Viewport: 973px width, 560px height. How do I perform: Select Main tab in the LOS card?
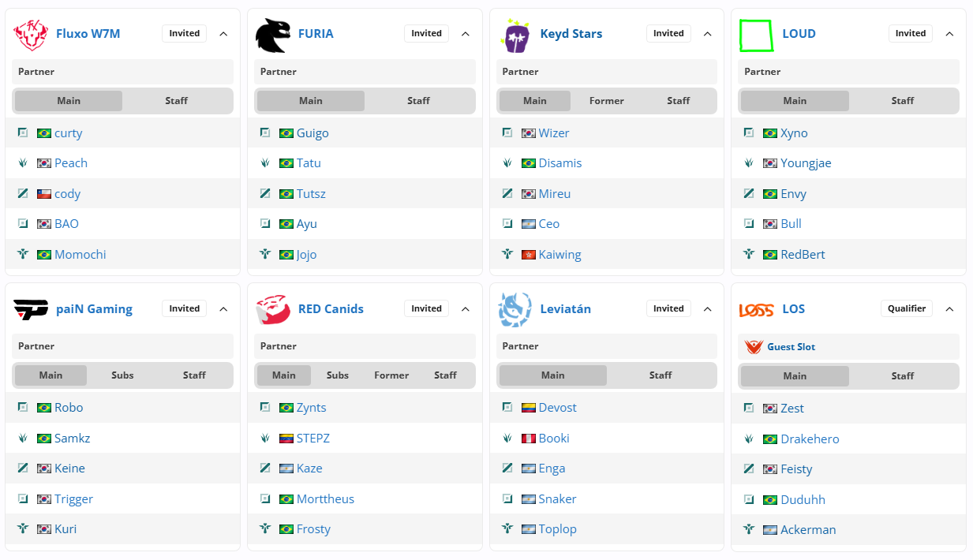click(795, 376)
